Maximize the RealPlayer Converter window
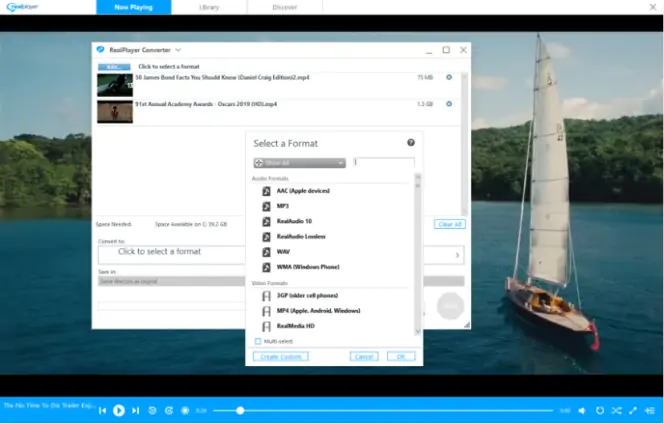Screen dimensions: 664x424 pyautogui.click(x=446, y=50)
